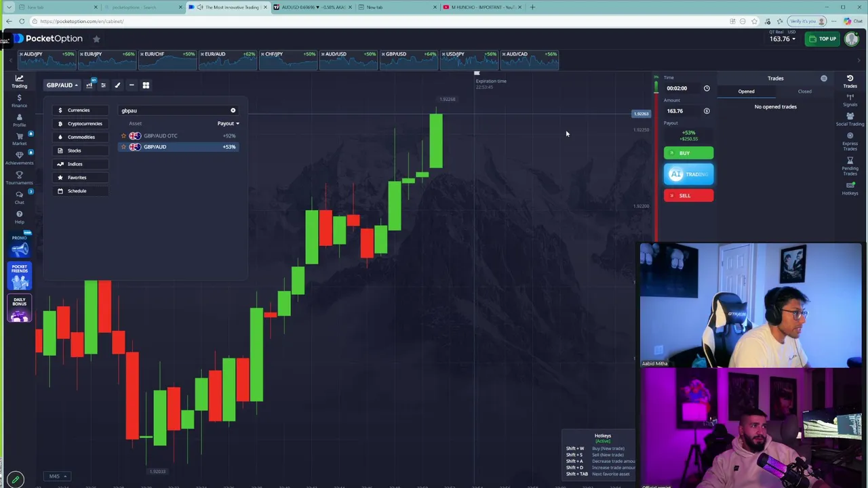Screen dimensions: 868x488
Task: Click the Amount field 163.76
Action: click(682, 111)
